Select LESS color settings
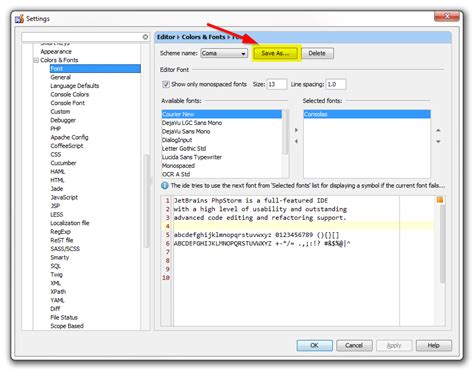The image size is (474, 371). pyautogui.click(x=57, y=215)
